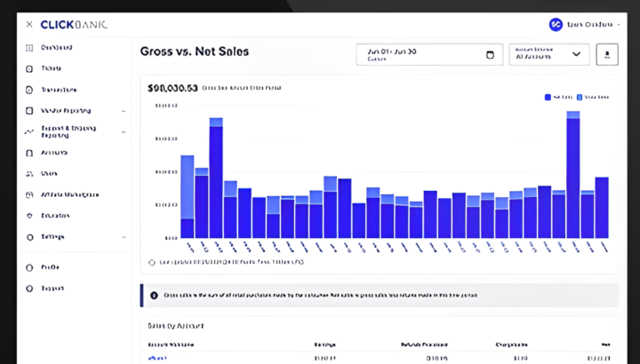This screenshot has height=364, width=640.
Task: Expand the Vendor Reporting submenu chevron
Action: point(124,111)
